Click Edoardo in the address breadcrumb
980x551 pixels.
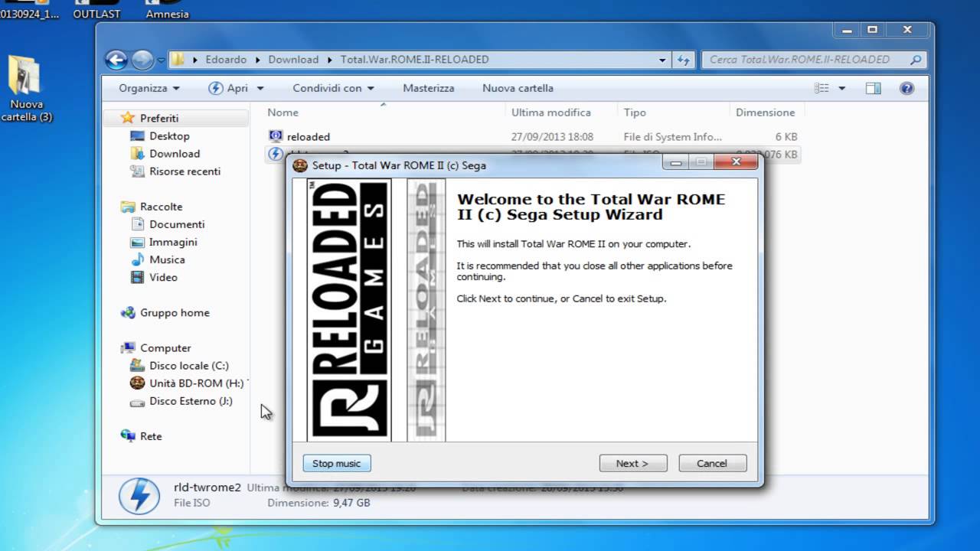pyautogui.click(x=226, y=60)
